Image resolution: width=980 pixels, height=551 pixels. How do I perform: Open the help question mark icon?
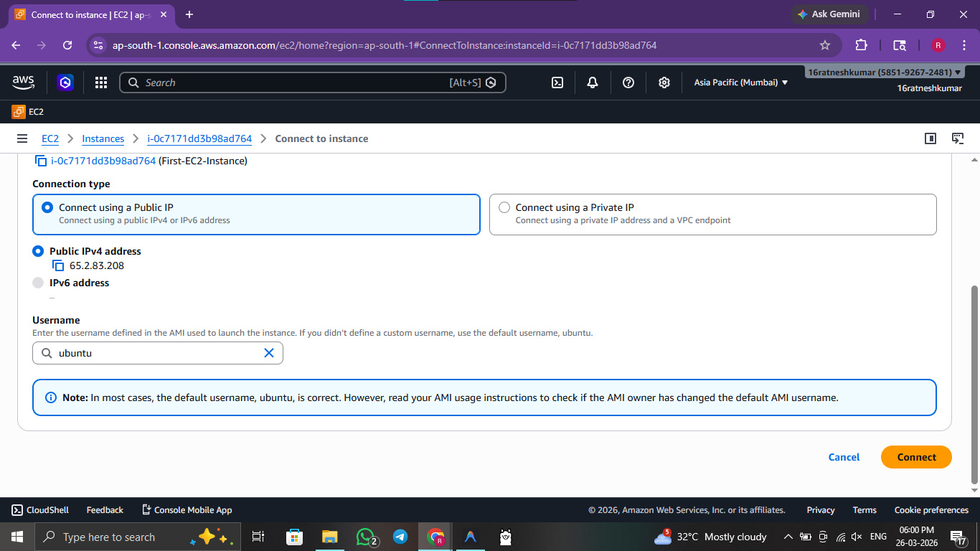[x=628, y=83]
